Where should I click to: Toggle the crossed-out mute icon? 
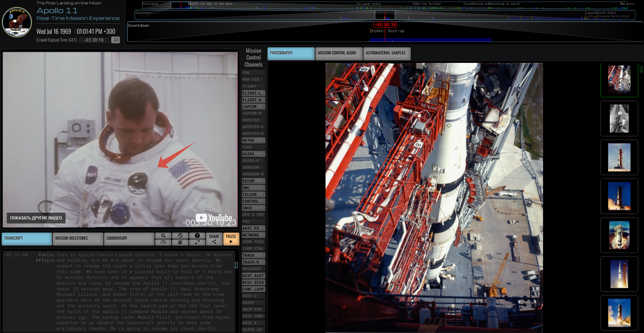pos(180,242)
